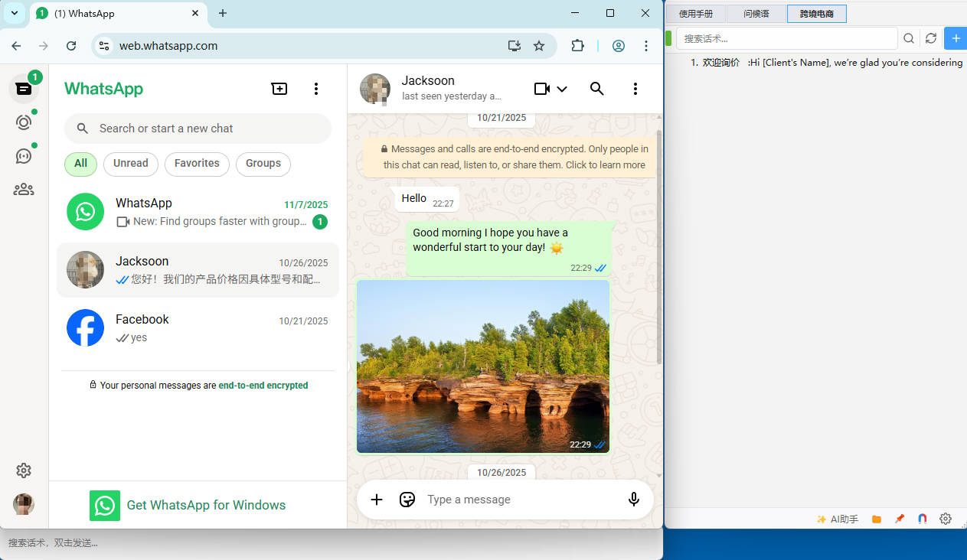Type in the Search or start new chat field
This screenshot has width=967, height=560.
[198, 129]
